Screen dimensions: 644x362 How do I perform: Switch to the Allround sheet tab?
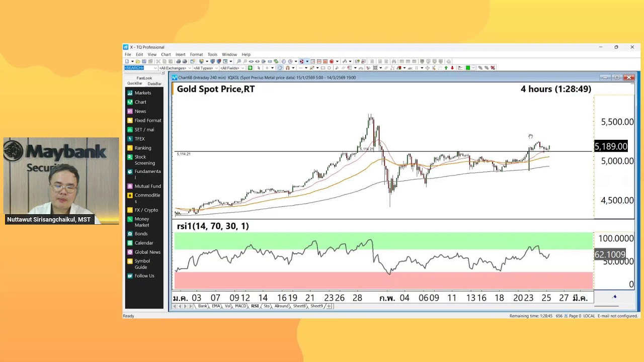(x=281, y=306)
